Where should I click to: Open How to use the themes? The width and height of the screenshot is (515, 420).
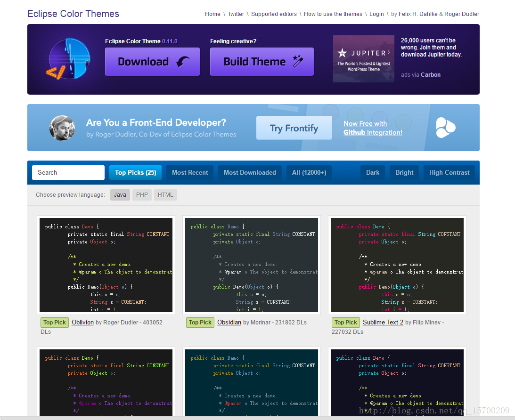(333, 14)
